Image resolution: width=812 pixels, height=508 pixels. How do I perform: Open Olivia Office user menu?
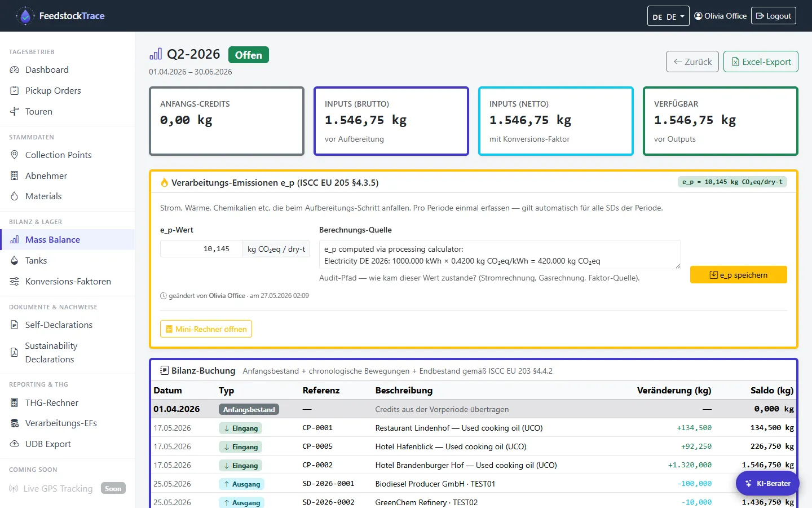pos(721,16)
